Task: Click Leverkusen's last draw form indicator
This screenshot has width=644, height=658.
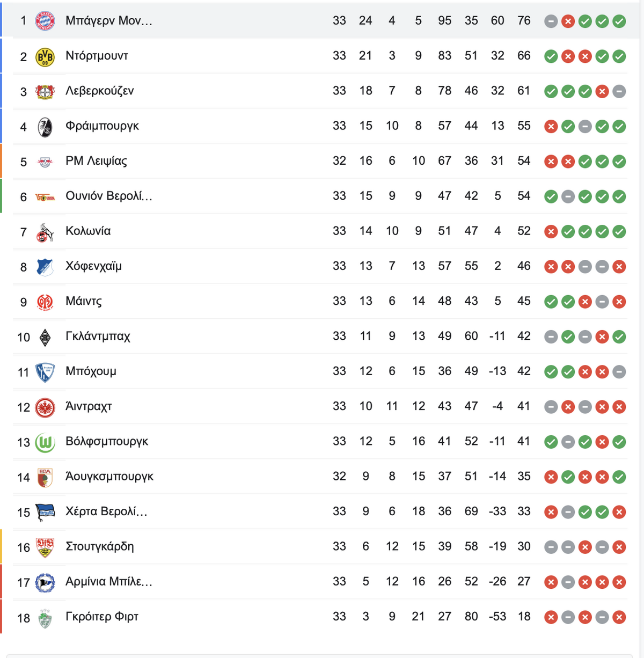Action: pos(619,91)
